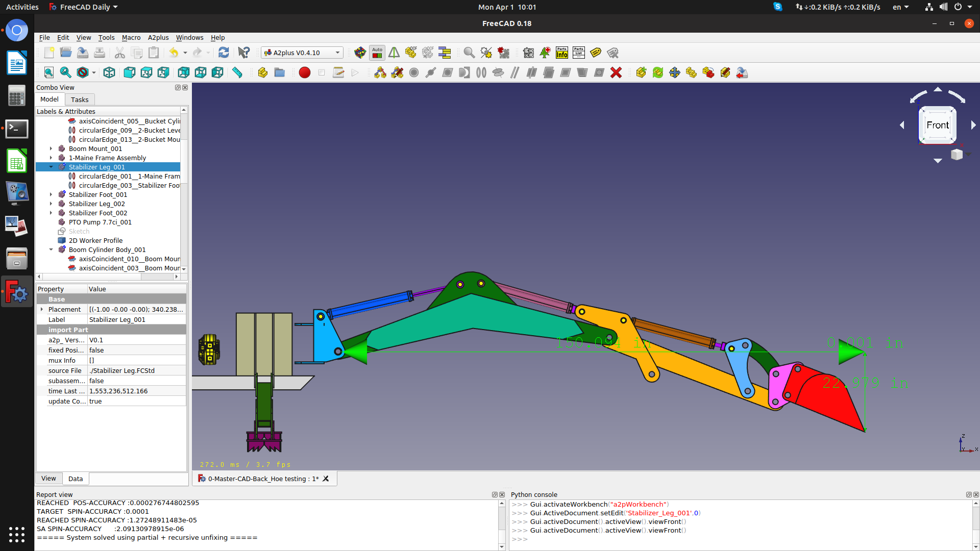Click the Parts List toolbar icon
Screen dimensions: 980x551
pyautogui.click(x=579, y=53)
